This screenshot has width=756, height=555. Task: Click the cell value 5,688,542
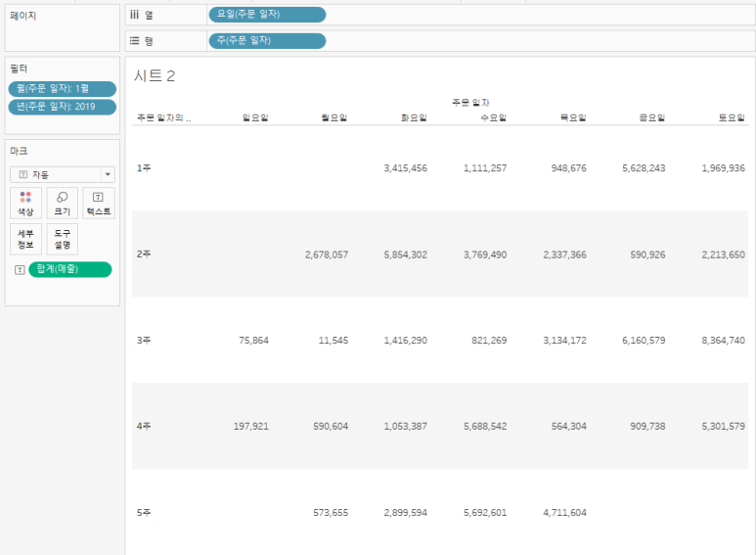(485, 427)
